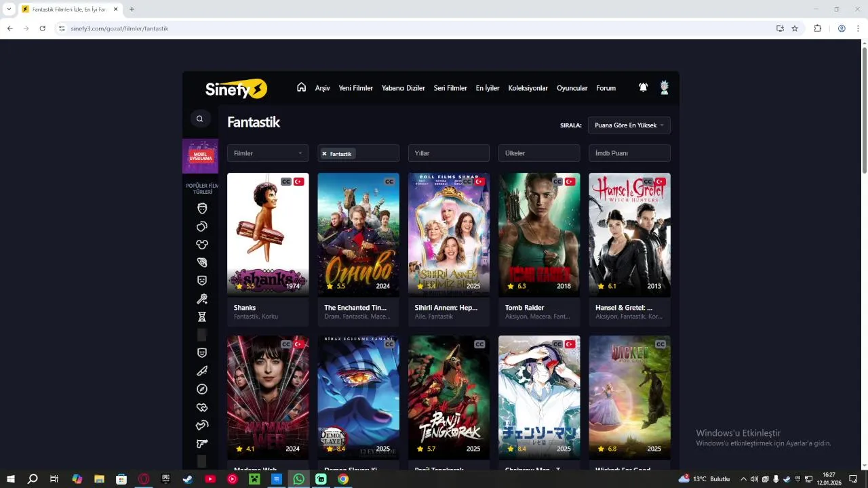Click the sinefy3.com address bar
This screenshot has height=488, width=868.
point(414,28)
